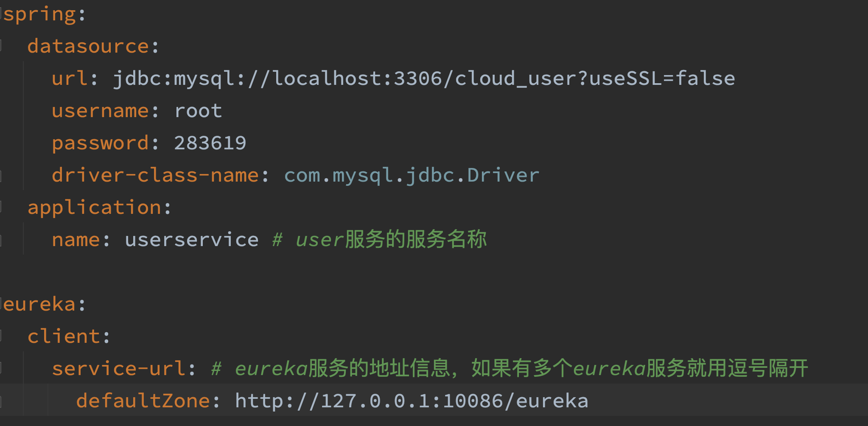868x426 pixels.
Task: Collapse the client section fold marker
Action: pos(2,336)
